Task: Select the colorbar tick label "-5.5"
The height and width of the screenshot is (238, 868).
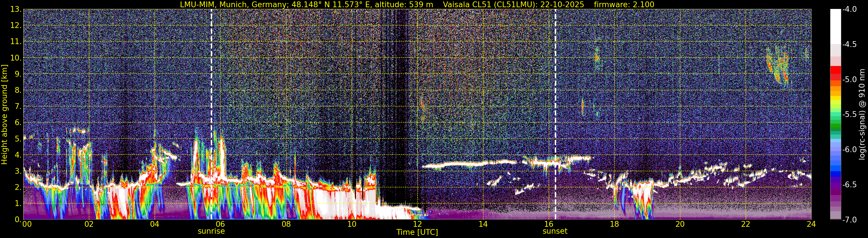Action: click(x=849, y=115)
